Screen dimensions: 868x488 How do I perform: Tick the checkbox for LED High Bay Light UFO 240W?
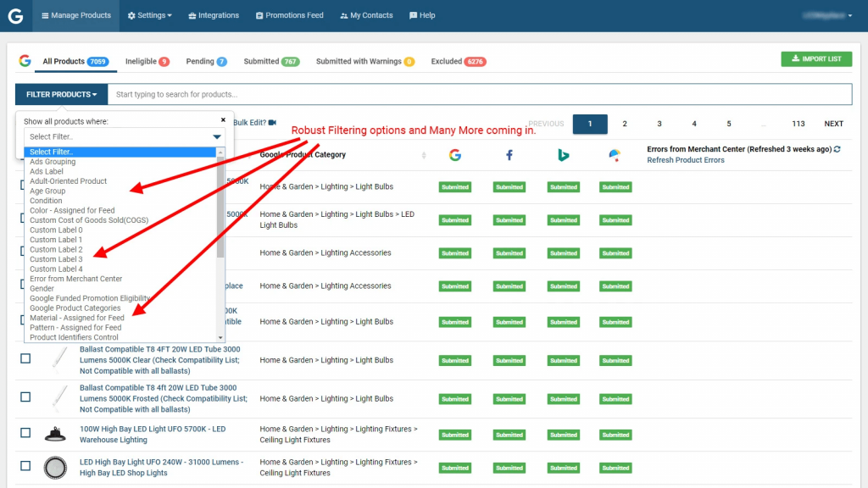coord(25,466)
